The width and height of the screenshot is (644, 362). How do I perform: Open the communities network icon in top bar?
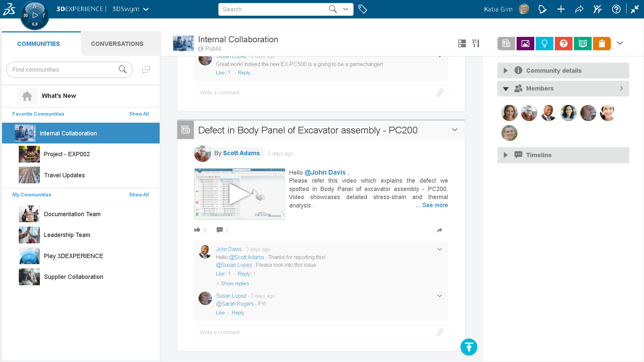coord(597,9)
